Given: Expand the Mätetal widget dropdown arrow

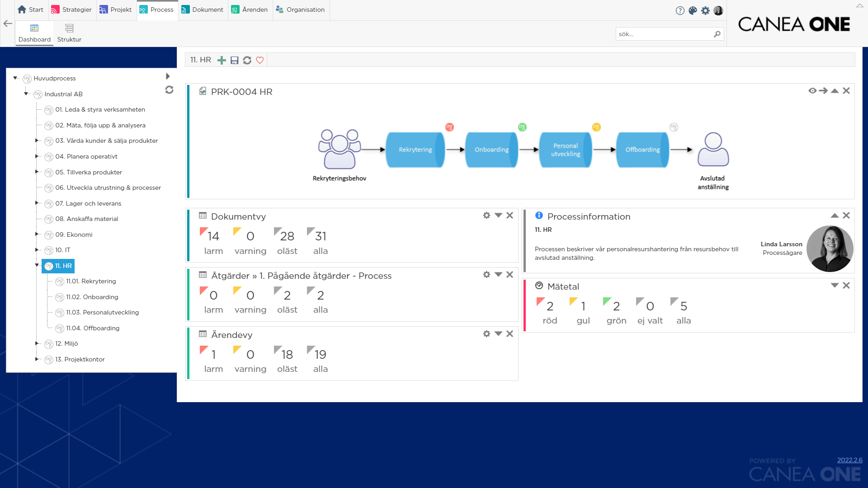Looking at the screenshot, I should click(835, 286).
